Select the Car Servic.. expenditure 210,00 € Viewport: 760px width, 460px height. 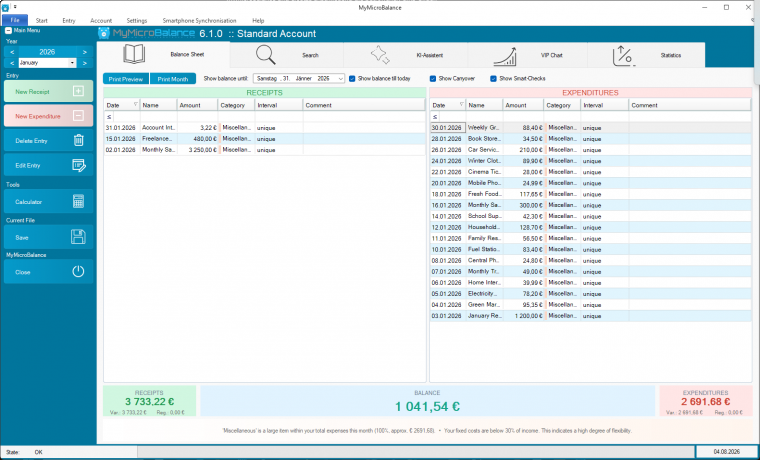coord(590,150)
